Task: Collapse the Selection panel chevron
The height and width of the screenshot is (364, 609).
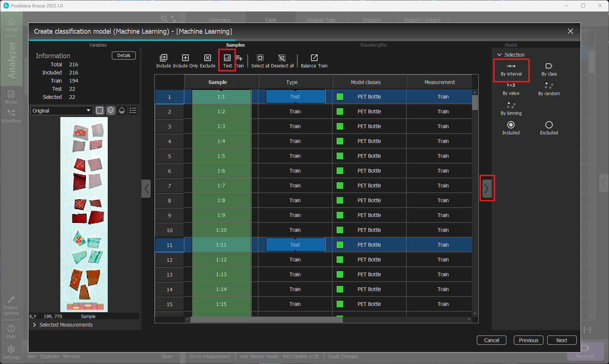Action: pyautogui.click(x=499, y=55)
